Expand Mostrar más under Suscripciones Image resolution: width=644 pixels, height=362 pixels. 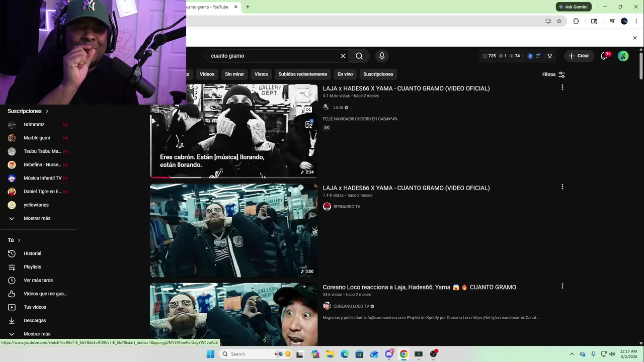point(37,218)
